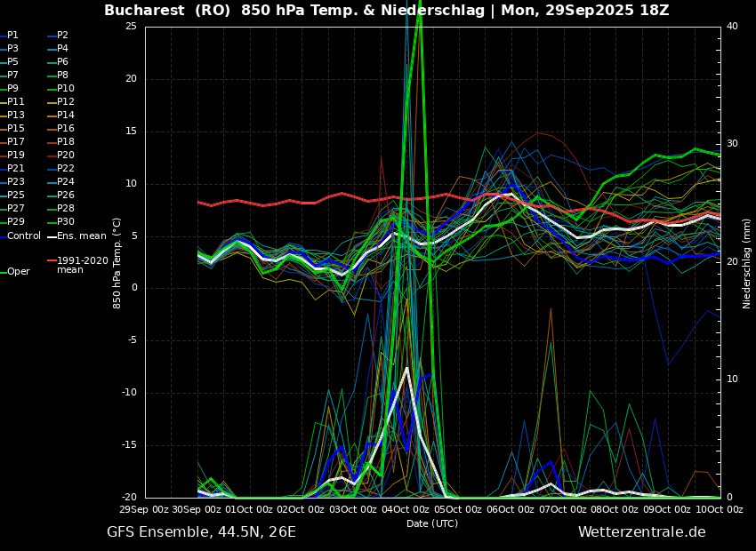Click the P30 legend label
Viewport: 756px width, 551px height.
[66, 222]
